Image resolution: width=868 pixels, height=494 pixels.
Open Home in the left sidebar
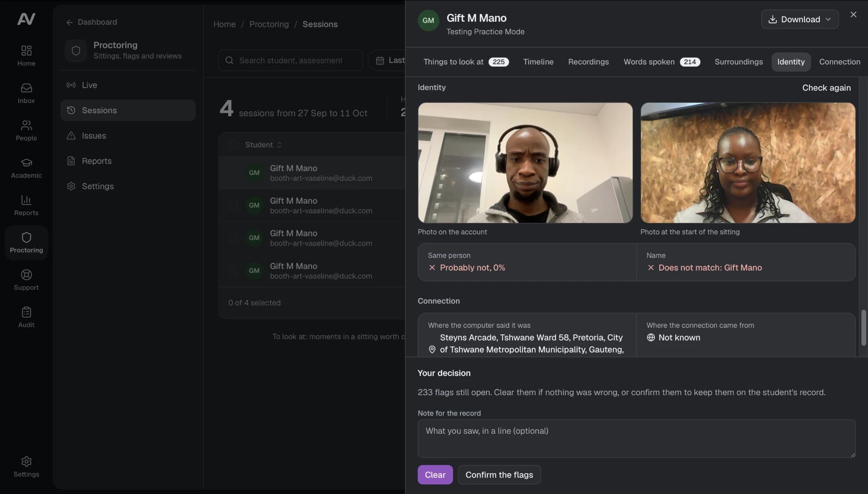coord(26,56)
